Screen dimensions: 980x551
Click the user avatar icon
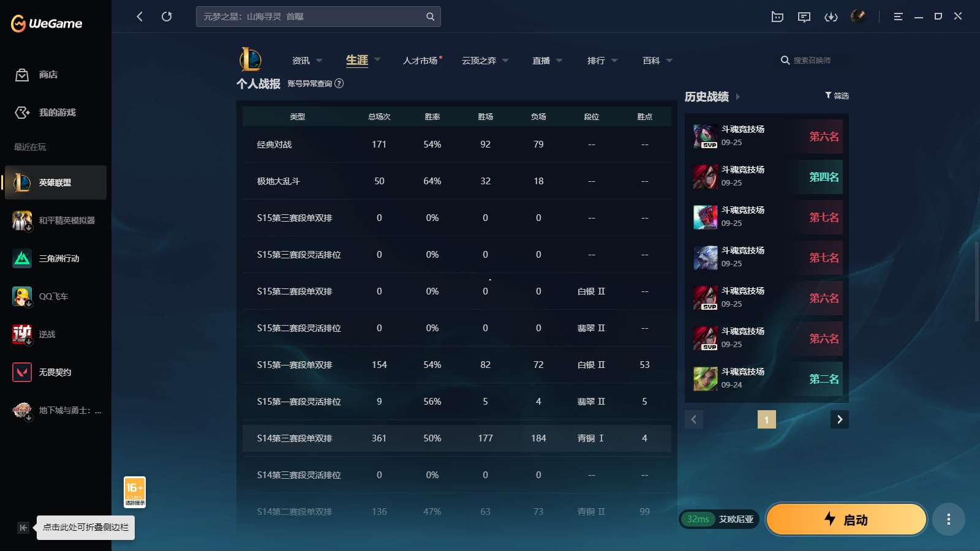(858, 17)
